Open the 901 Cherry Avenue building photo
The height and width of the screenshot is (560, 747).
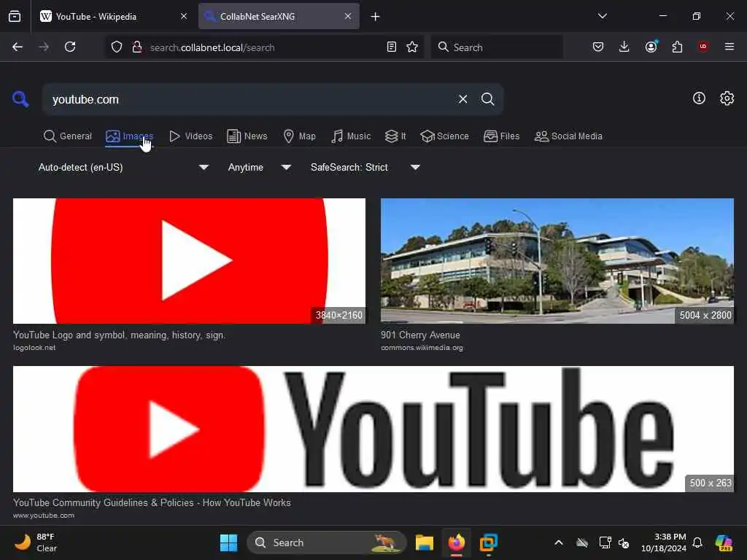(x=557, y=261)
